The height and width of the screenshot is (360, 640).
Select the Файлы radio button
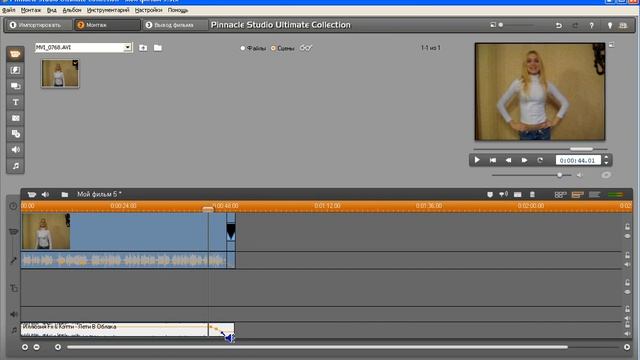click(x=242, y=48)
